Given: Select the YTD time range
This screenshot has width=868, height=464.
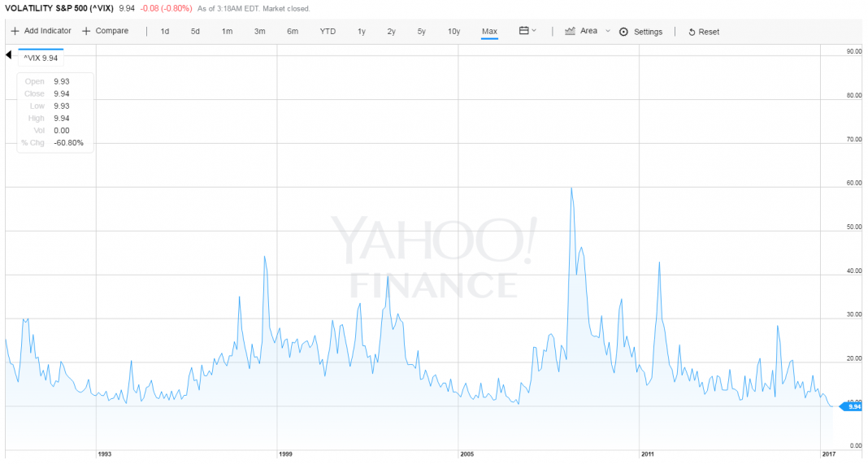Looking at the screenshot, I should (x=328, y=32).
